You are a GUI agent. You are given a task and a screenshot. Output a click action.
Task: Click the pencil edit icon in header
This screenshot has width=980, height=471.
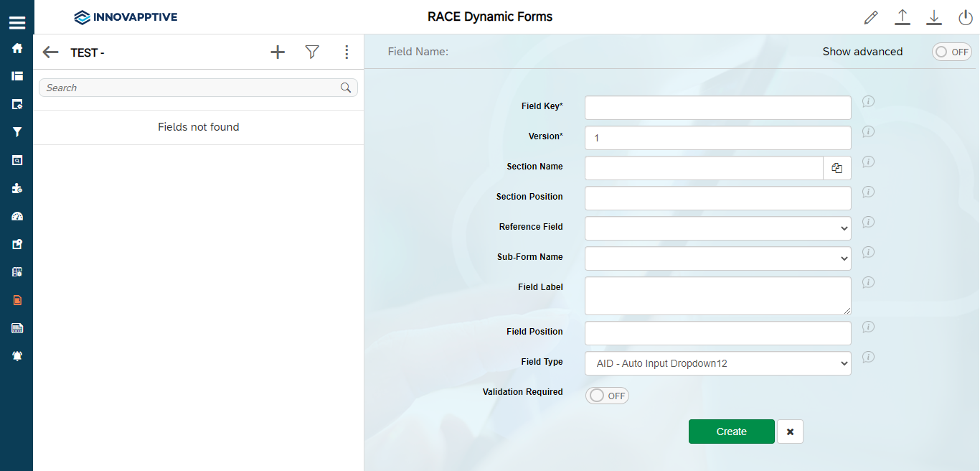pos(871,18)
